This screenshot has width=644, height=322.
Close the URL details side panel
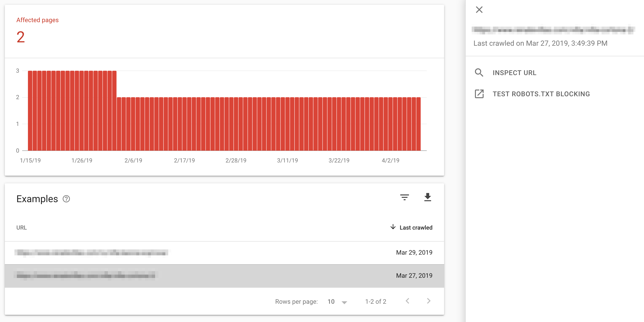(479, 10)
